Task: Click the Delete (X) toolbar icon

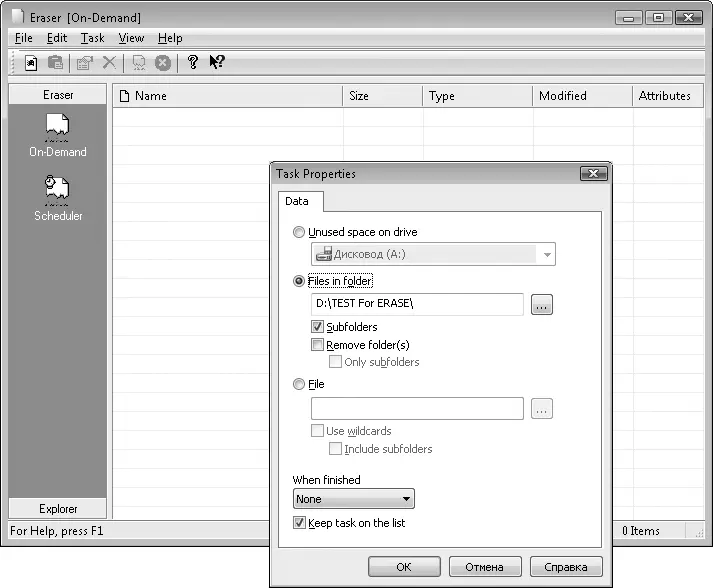Action: coord(109,62)
